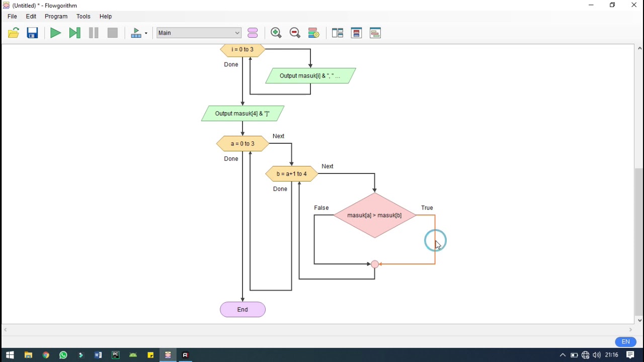Select the End terminal shape

pyautogui.click(x=243, y=310)
